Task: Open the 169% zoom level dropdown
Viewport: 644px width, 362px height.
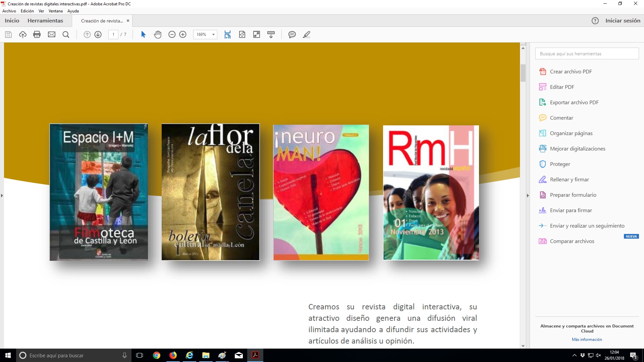Action: pos(213,35)
